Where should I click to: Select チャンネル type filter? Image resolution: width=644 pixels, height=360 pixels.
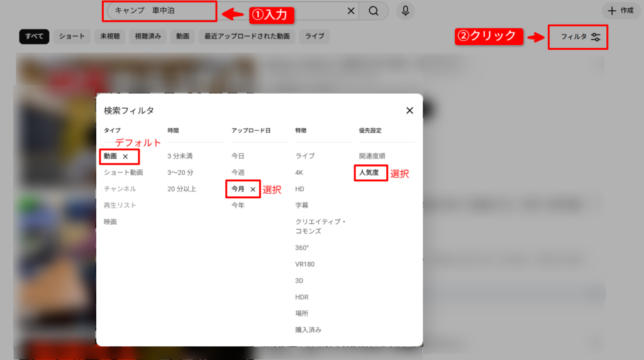(119, 189)
